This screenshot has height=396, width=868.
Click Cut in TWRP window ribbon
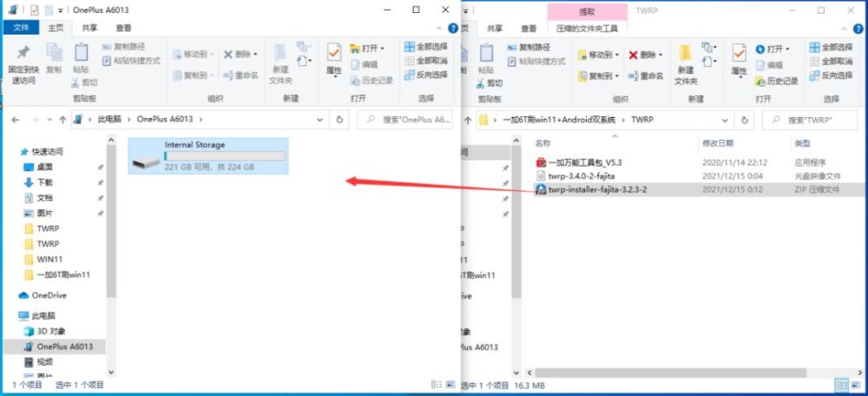click(x=490, y=83)
